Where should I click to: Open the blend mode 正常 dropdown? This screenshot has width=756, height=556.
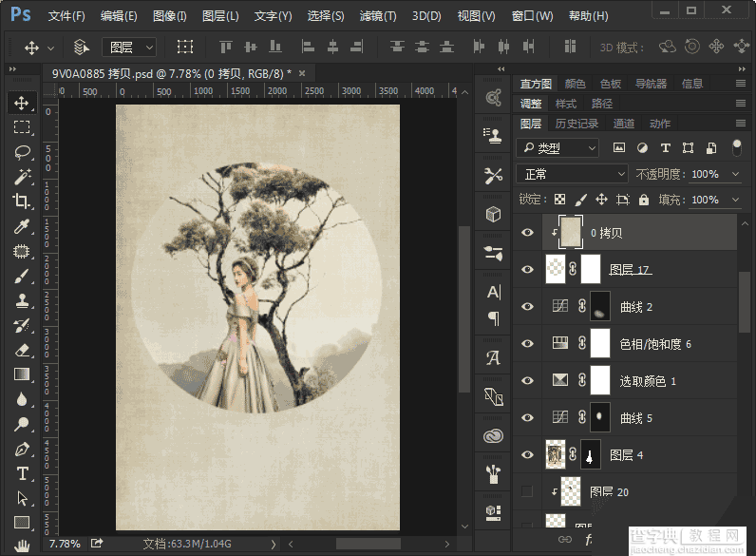point(572,174)
